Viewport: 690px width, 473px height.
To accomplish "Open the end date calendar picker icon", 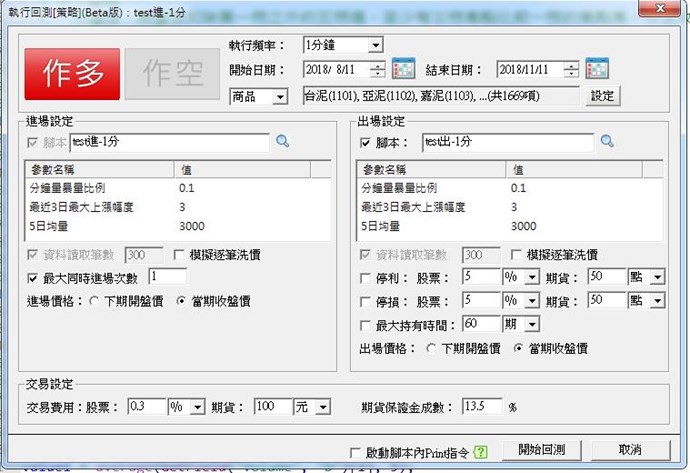I will click(599, 70).
